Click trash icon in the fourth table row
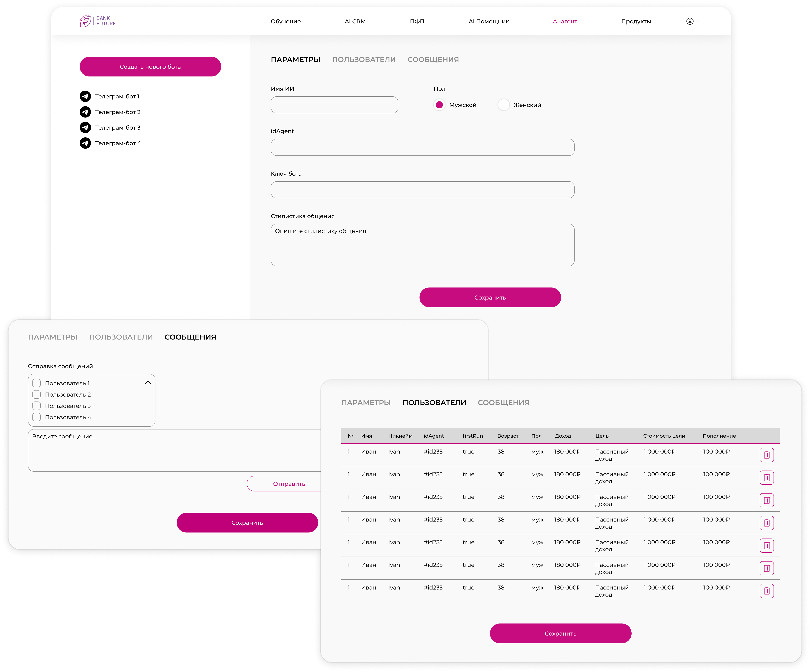This screenshot has width=810, height=672. click(766, 523)
